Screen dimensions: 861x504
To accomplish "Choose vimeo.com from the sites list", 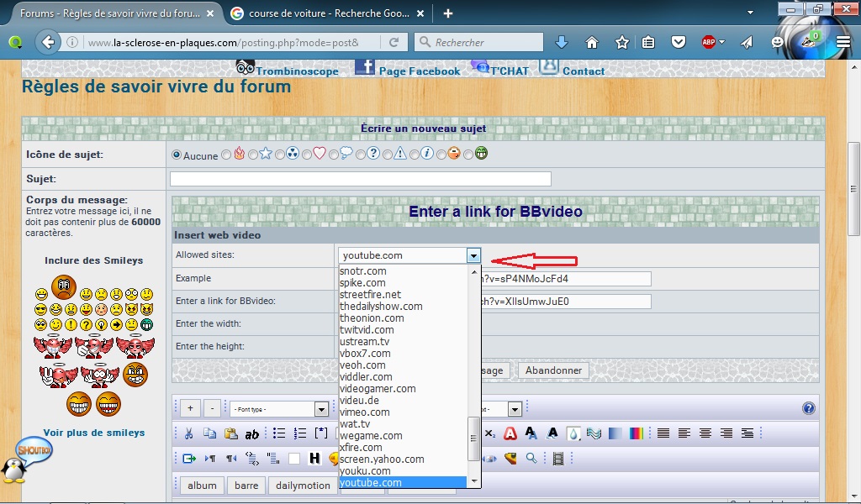I will pyautogui.click(x=403, y=412).
